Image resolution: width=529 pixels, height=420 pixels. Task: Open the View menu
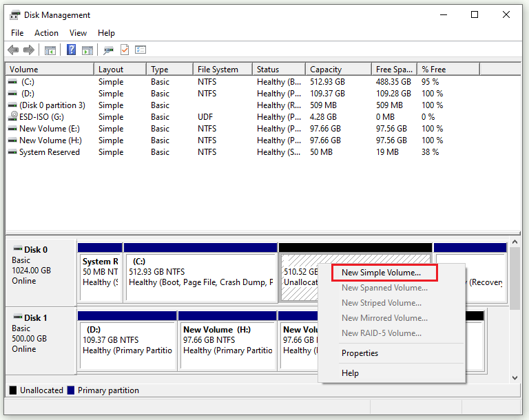(78, 33)
